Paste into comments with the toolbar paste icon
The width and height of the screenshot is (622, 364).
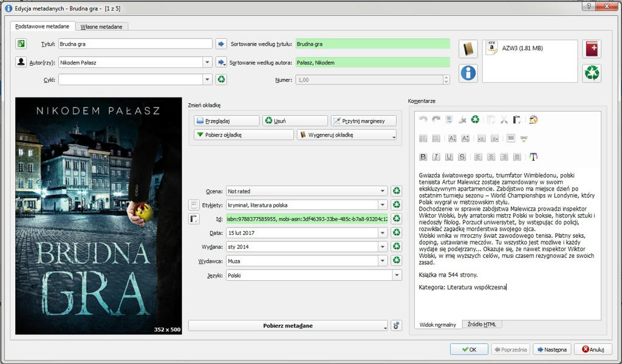point(516,120)
